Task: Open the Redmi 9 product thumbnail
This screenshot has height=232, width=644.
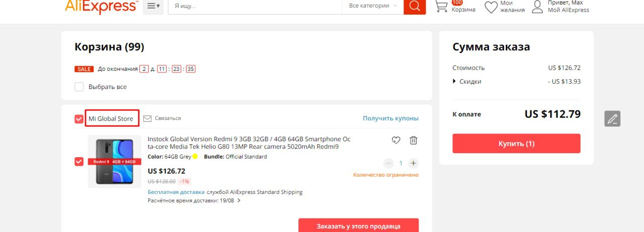Action: [115, 162]
